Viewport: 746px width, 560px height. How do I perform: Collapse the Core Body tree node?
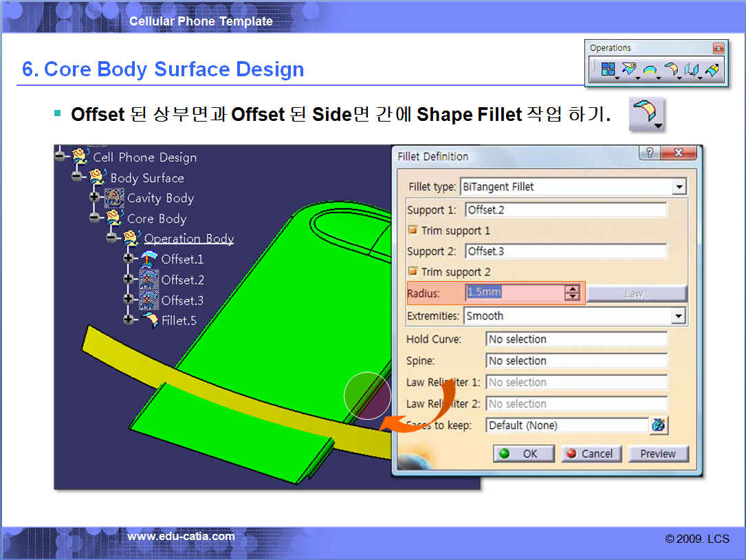94,219
